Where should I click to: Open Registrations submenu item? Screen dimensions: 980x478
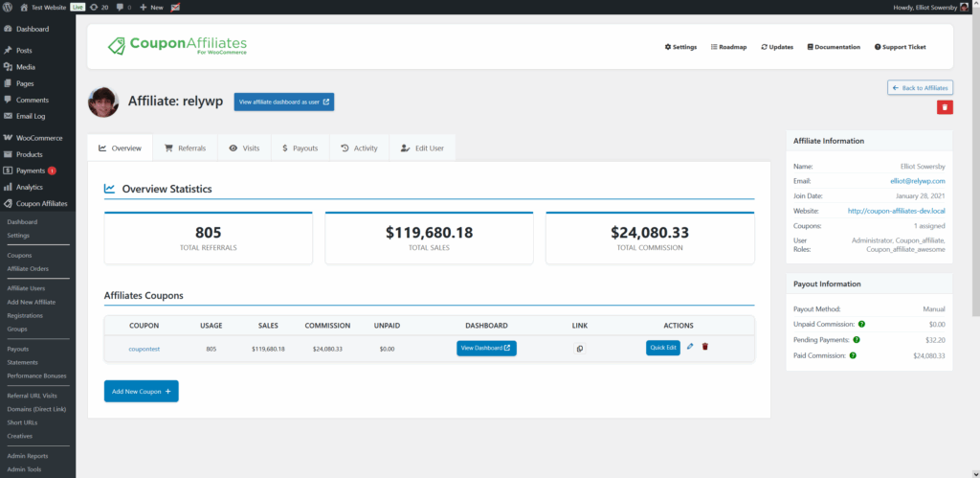[25, 315]
